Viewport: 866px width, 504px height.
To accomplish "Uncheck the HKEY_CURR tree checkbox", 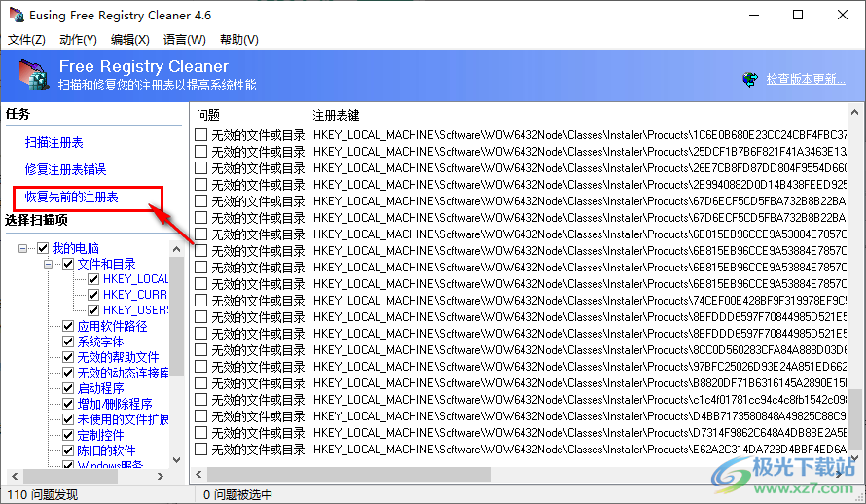I will (93, 295).
